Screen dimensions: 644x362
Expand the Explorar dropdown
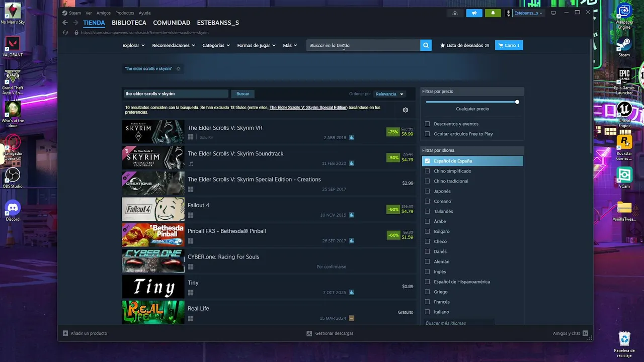tap(133, 45)
